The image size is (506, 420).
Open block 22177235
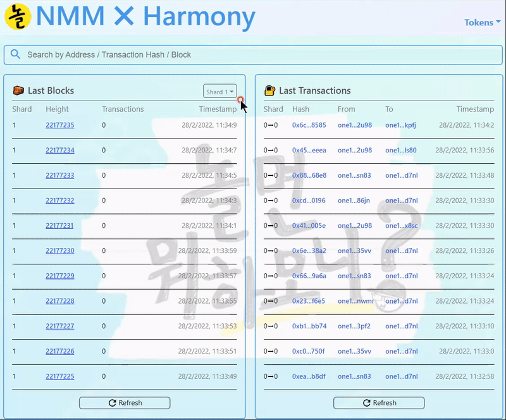click(59, 125)
